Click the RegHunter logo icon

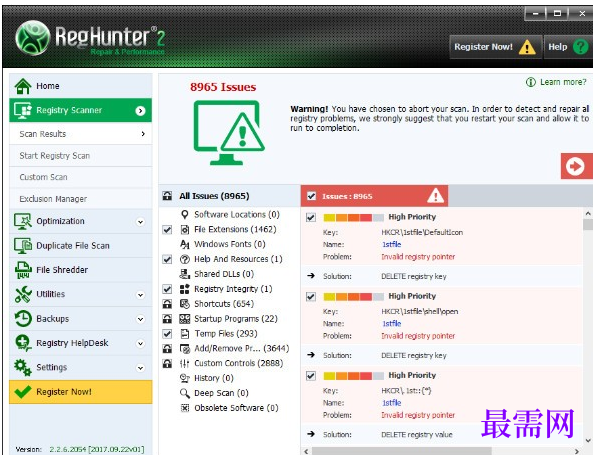[33, 38]
